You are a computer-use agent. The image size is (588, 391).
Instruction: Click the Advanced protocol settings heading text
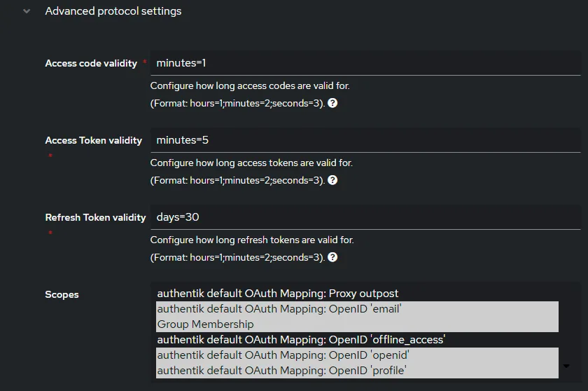point(113,11)
